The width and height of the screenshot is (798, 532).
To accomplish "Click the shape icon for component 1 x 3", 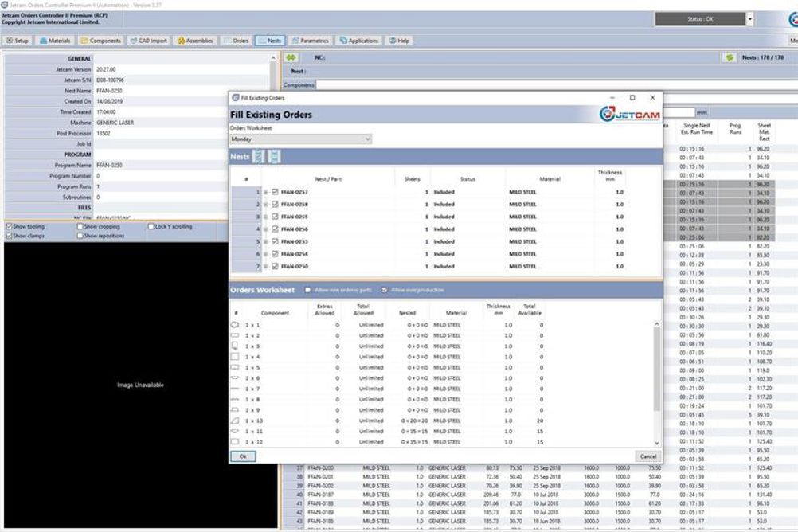I will (235, 346).
